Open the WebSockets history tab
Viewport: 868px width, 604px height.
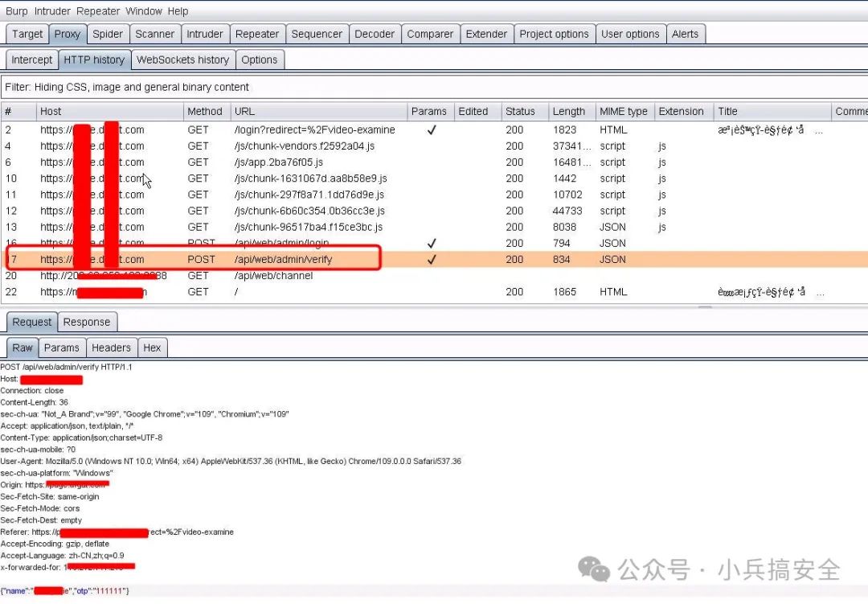182,60
